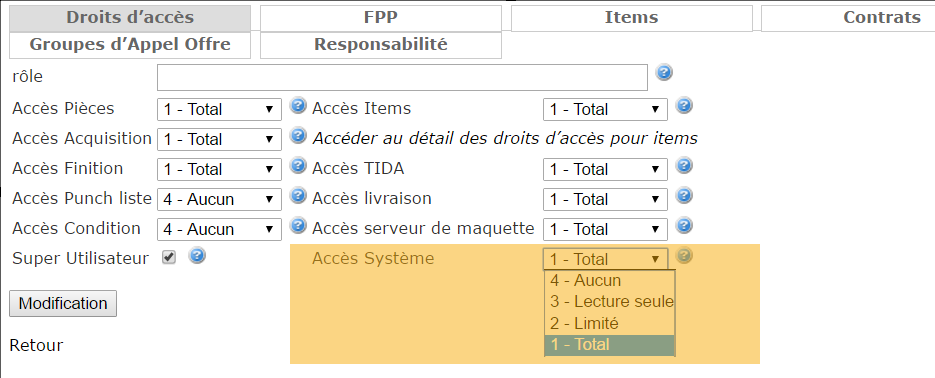Follow the Retour link

pos(36,345)
